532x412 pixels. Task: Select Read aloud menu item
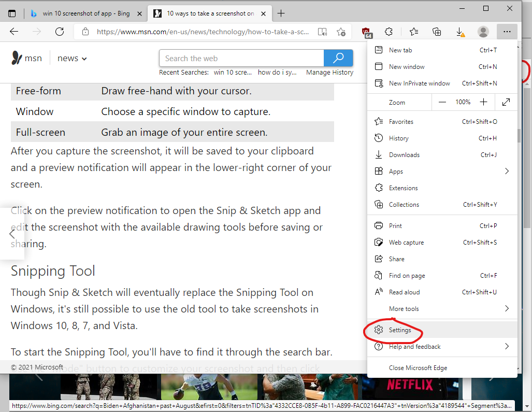click(x=442, y=292)
